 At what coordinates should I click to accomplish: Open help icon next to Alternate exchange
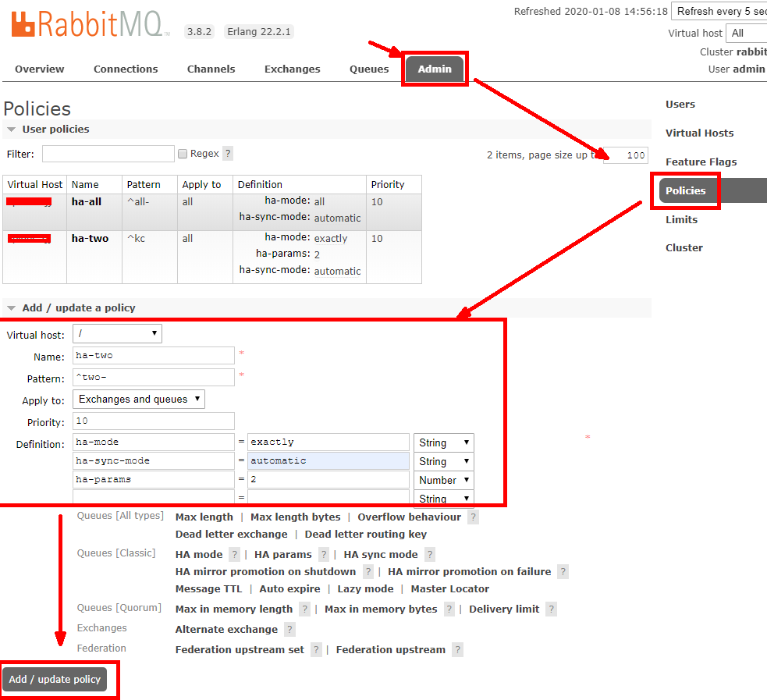pos(289,630)
